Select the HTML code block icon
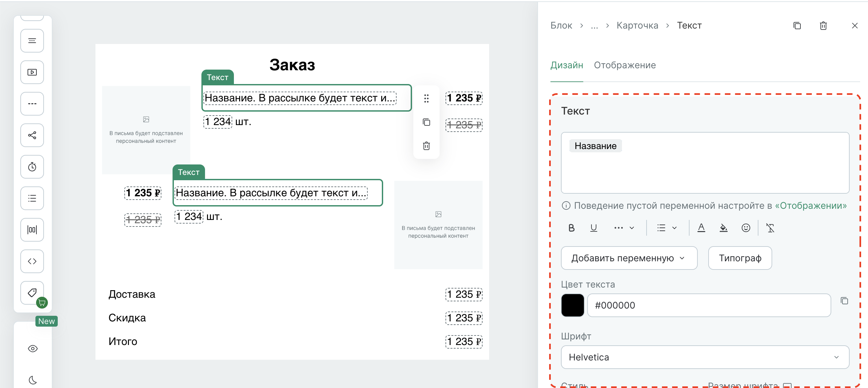This screenshot has width=868, height=388. tap(32, 261)
